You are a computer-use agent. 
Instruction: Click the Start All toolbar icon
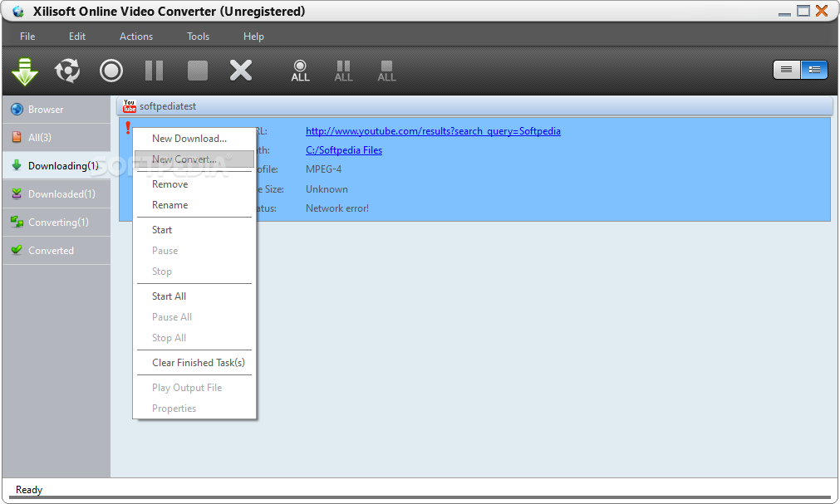pyautogui.click(x=300, y=71)
